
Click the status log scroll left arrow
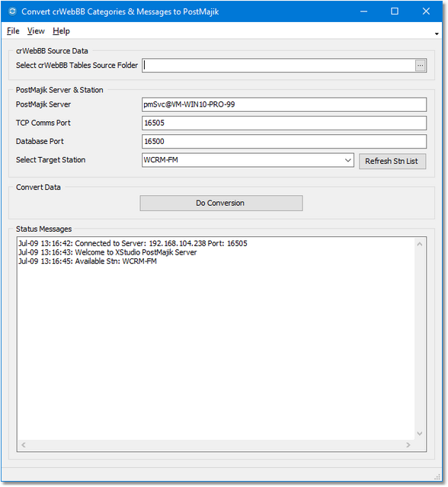point(24,445)
